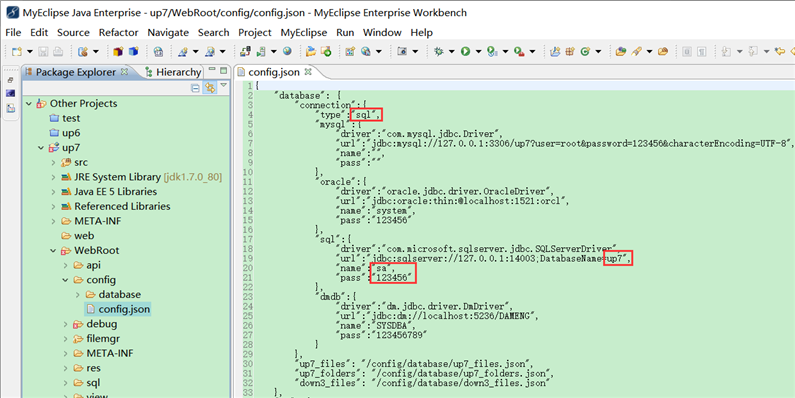Click the New Java Class green C icon

[585, 51]
